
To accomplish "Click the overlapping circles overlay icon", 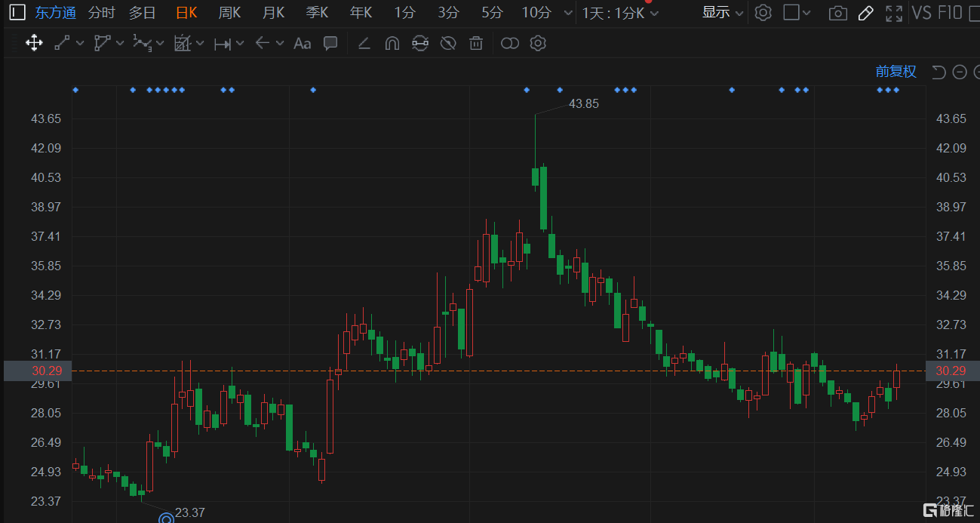I will 510,43.
